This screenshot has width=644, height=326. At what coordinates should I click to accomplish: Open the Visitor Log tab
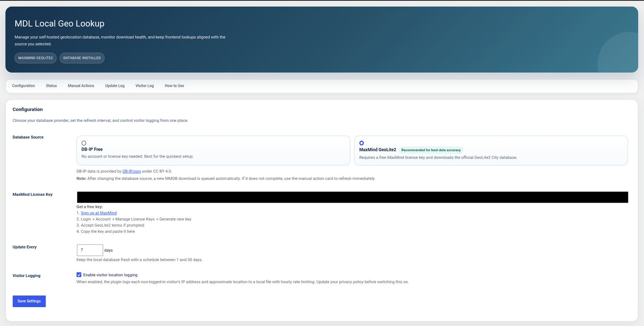144,86
